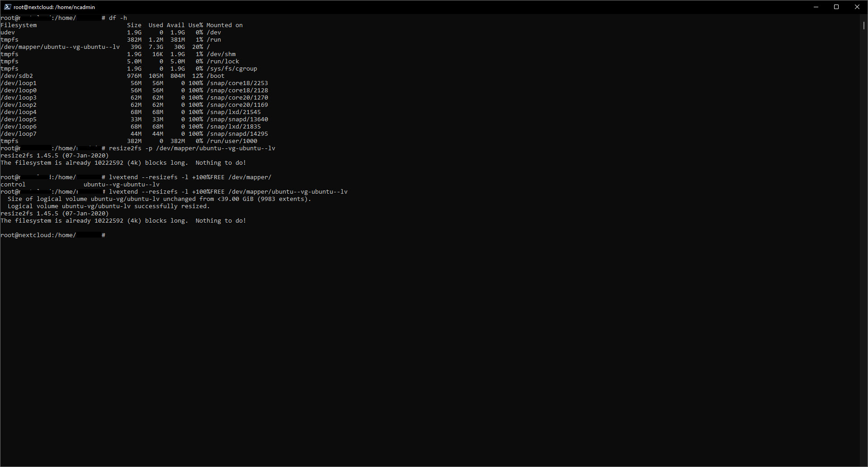Click first 'resize2fs 1.45.5 (07-Jan-2020)' line
Viewport: 868px width, 467px height.
pos(55,156)
